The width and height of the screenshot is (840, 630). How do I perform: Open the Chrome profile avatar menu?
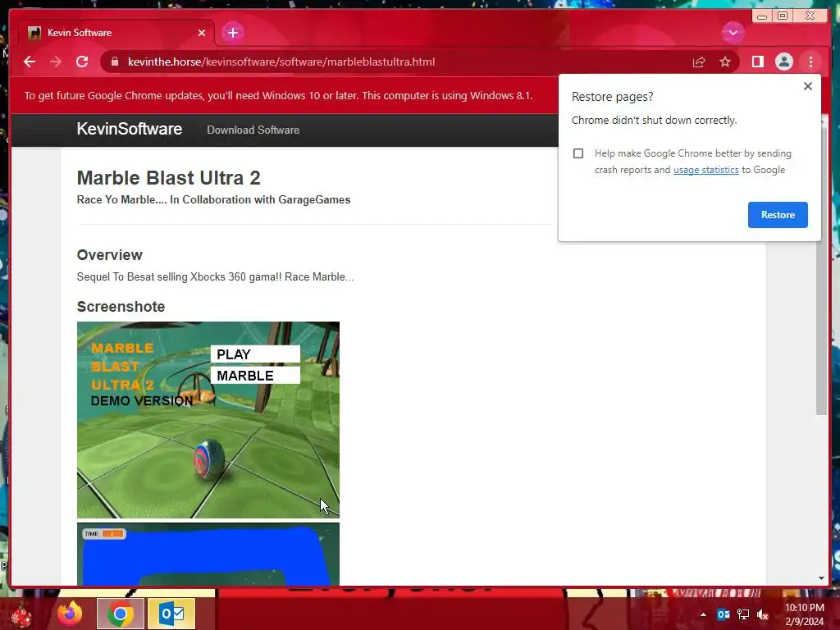point(783,62)
